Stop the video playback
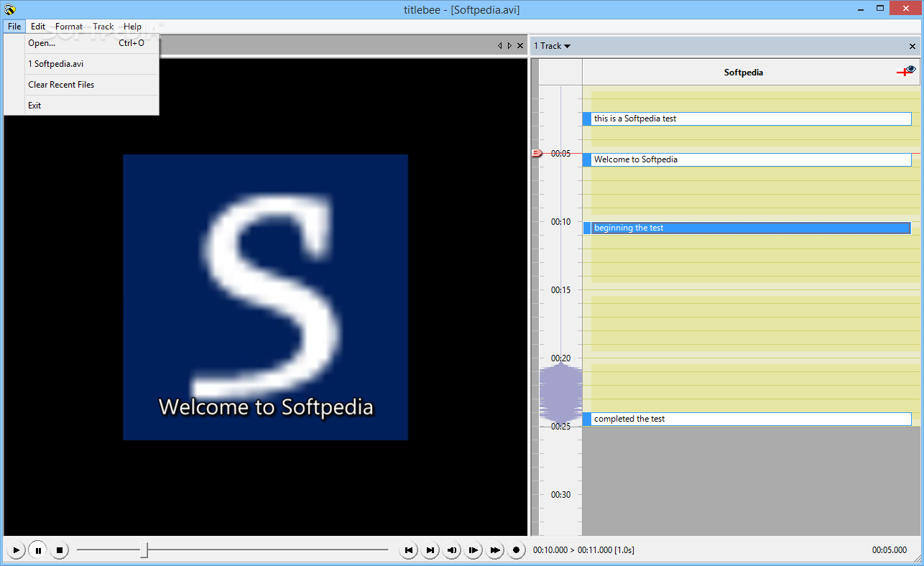The width and height of the screenshot is (924, 566). click(x=60, y=550)
